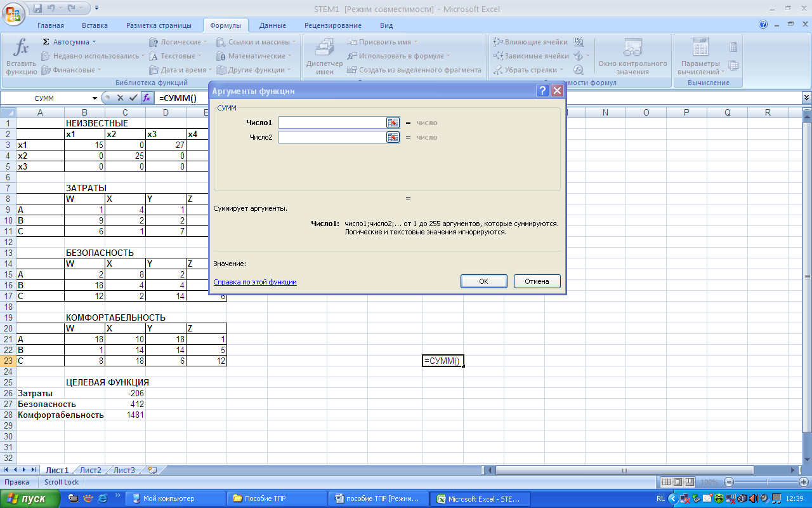Click Влияющие ячейки trace precedents
Viewport: 812px width, 508px height.
(530, 42)
